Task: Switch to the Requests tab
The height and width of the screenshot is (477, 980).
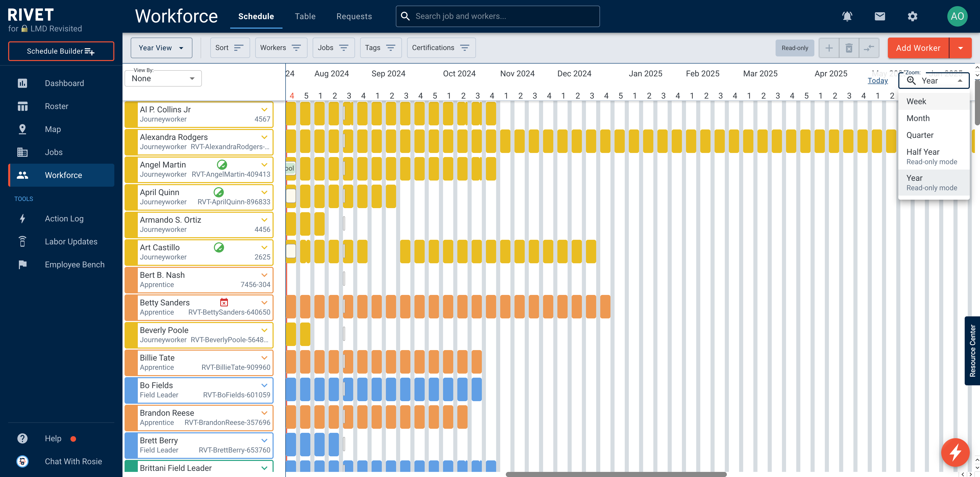Action: click(354, 16)
